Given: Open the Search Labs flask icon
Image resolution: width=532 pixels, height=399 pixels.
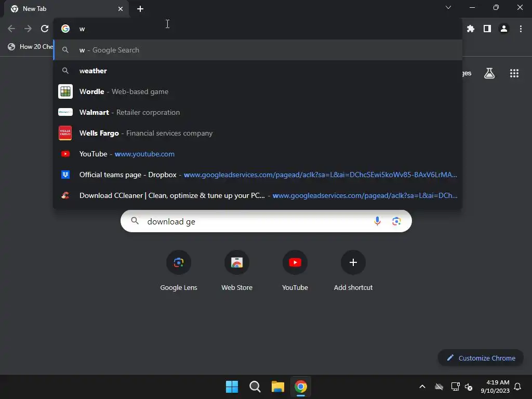Looking at the screenshot, I should tap(489, 73).
